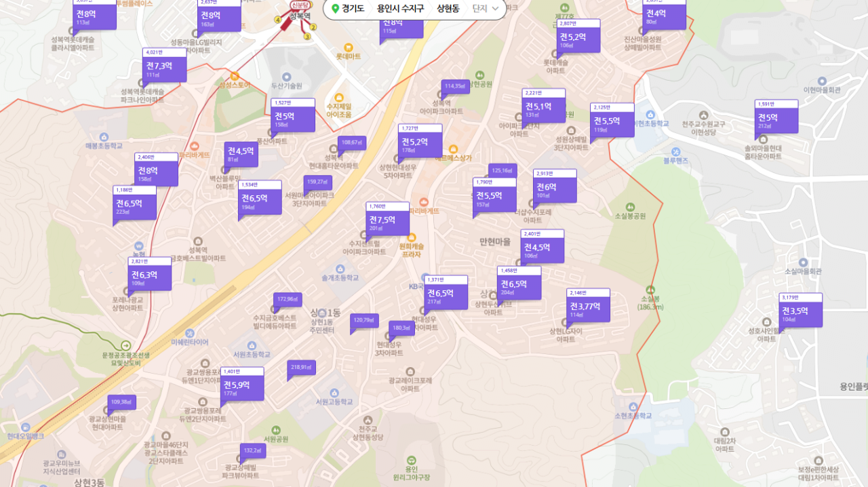The width and height of the screenshot is (868, 487).
Task: Click station exit number 2 badge
Action: [x=313, y=27]
